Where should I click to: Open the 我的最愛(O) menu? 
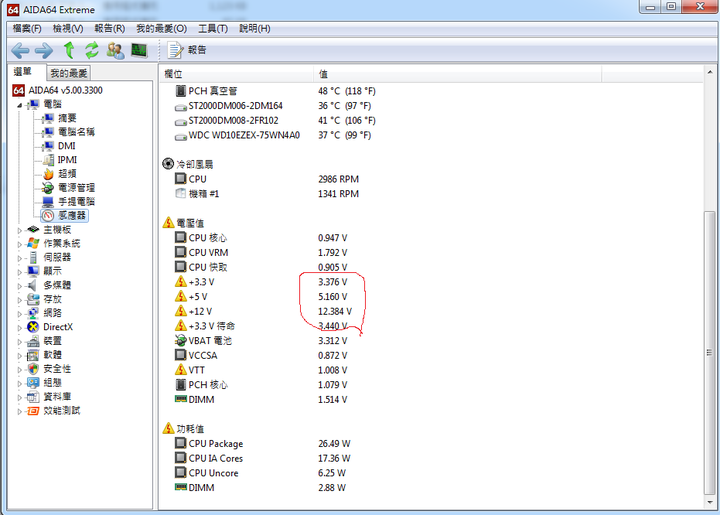162,28
